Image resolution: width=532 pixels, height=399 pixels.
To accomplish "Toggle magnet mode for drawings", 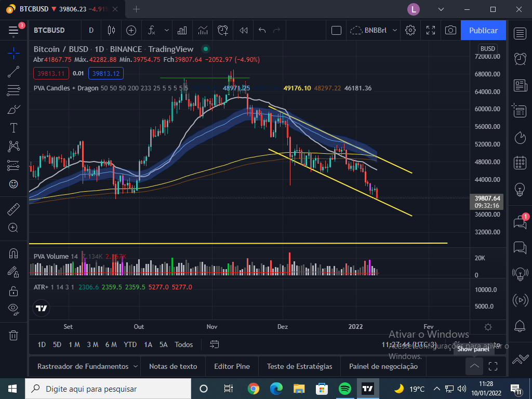I will 13,254.
